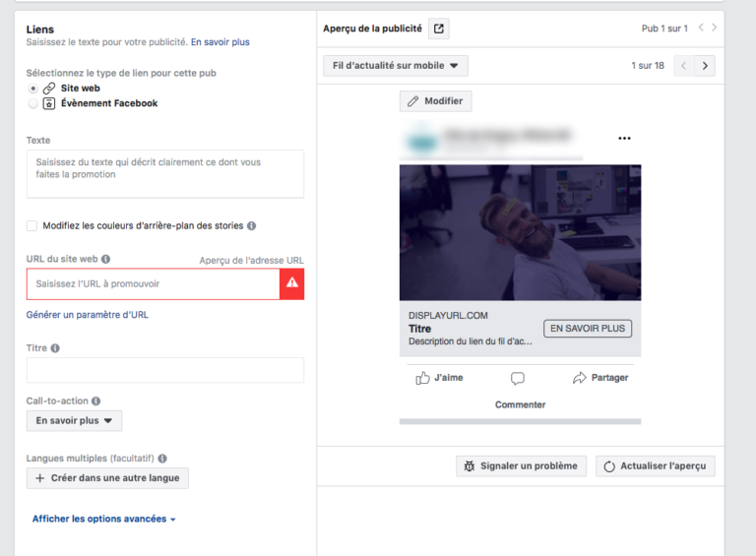Open ad preview in new window icon

point(439,29)
